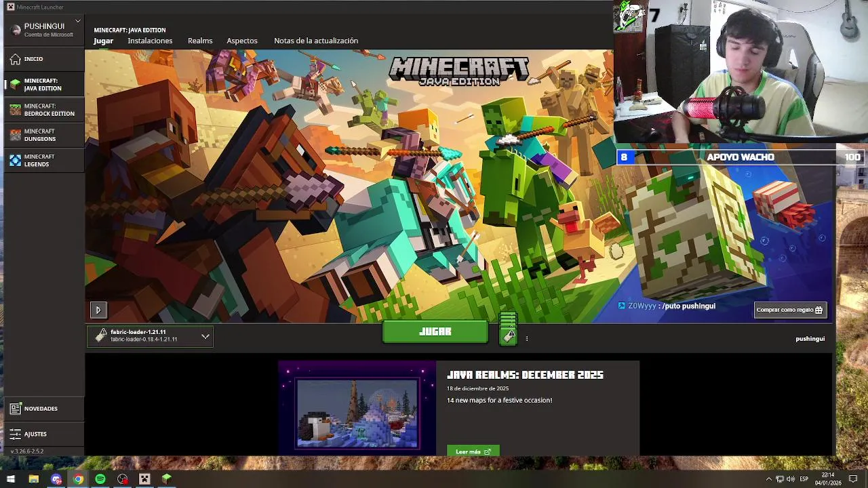868x488 pixels.
Task: Open the Java Realms December 2025 thumbnail
Action: [x=357, y=408]
